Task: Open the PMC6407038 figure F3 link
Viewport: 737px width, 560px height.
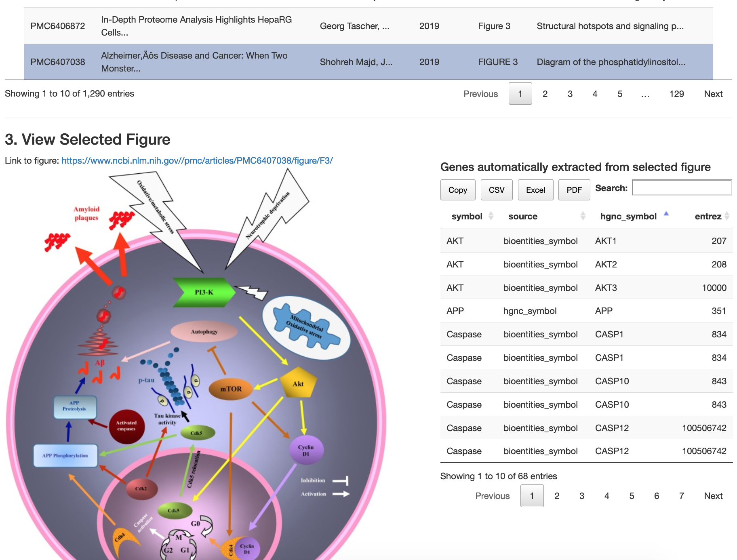Action: (197, 160)
